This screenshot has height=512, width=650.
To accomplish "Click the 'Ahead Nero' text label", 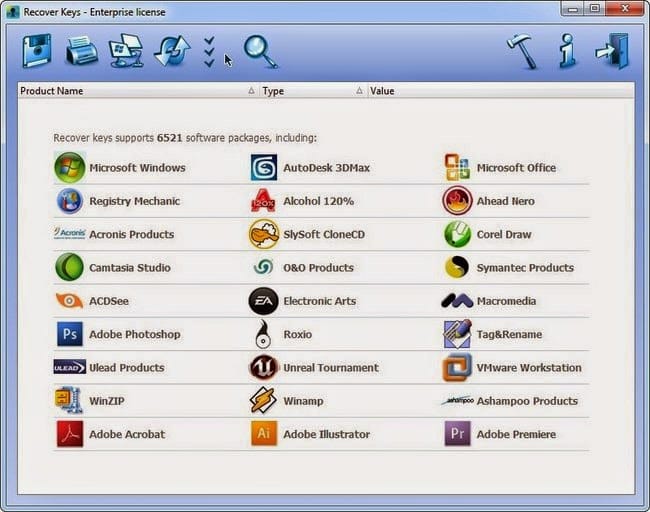I will pyautogui.click(x=506, y=201).
